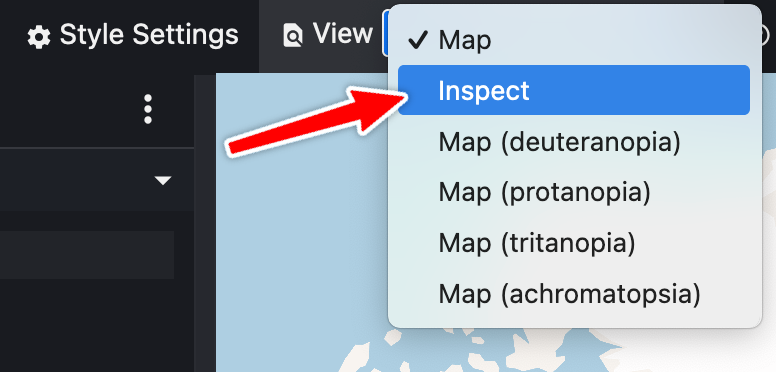Viewport: 776px width, 372px height.
Task: Choose Inspect from the view dropdown
Action: click(574, 90)
